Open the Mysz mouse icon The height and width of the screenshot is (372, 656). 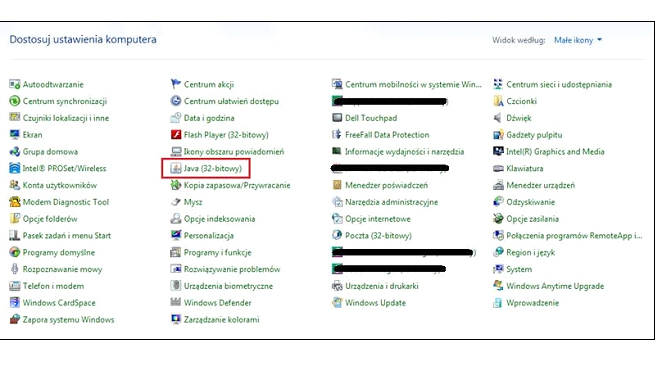click(x=176, y=202)
